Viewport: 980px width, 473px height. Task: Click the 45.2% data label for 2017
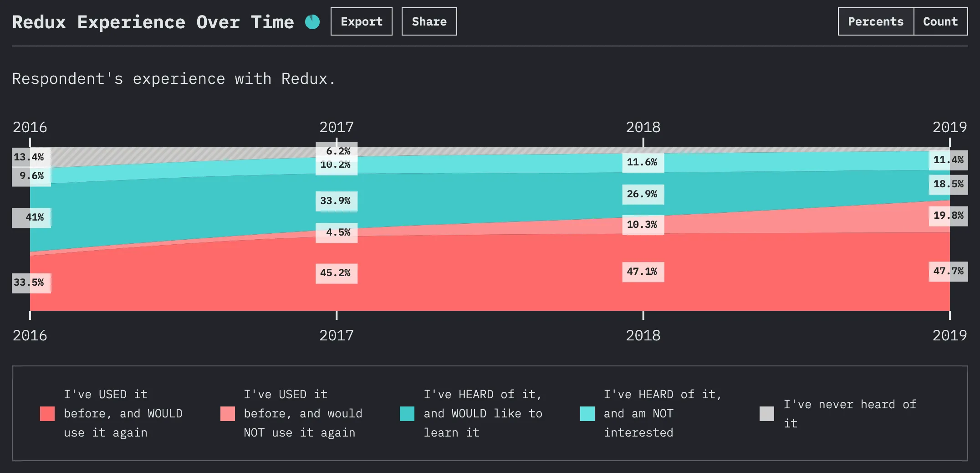coord(337,273)
